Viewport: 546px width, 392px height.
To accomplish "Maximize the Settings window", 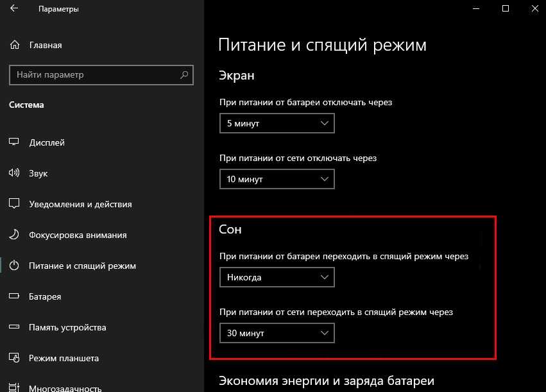I will pyautogui.click(x=506, y=9).
